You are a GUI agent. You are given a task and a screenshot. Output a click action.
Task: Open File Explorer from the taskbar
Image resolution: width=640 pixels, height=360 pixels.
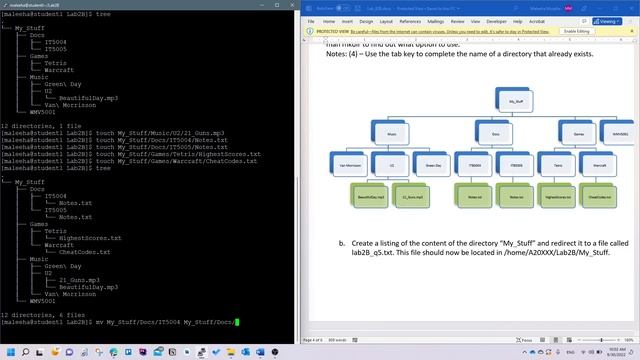tap(231, 352)
